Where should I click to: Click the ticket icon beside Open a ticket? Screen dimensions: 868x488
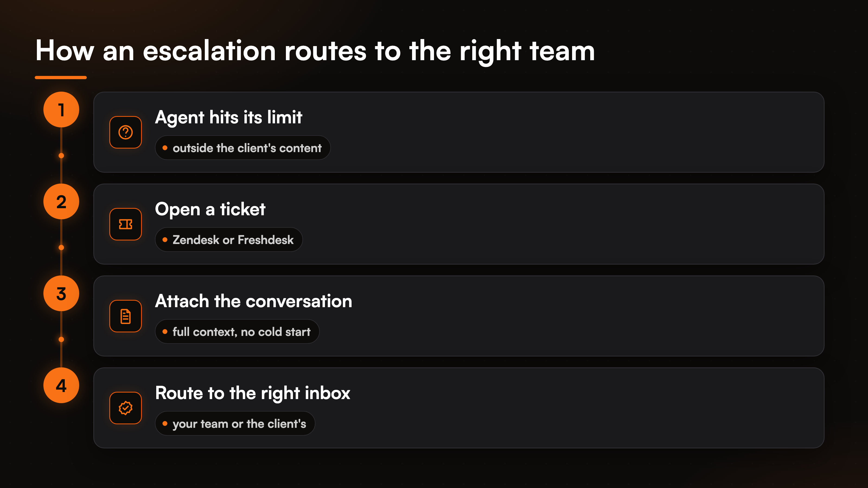pos(125,224)
